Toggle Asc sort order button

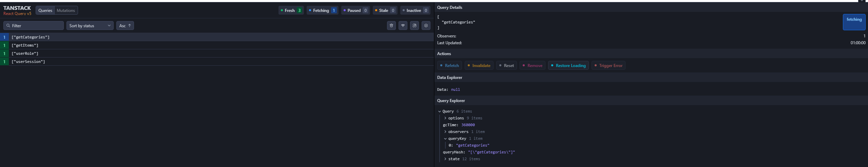click(x=125, y=26)
